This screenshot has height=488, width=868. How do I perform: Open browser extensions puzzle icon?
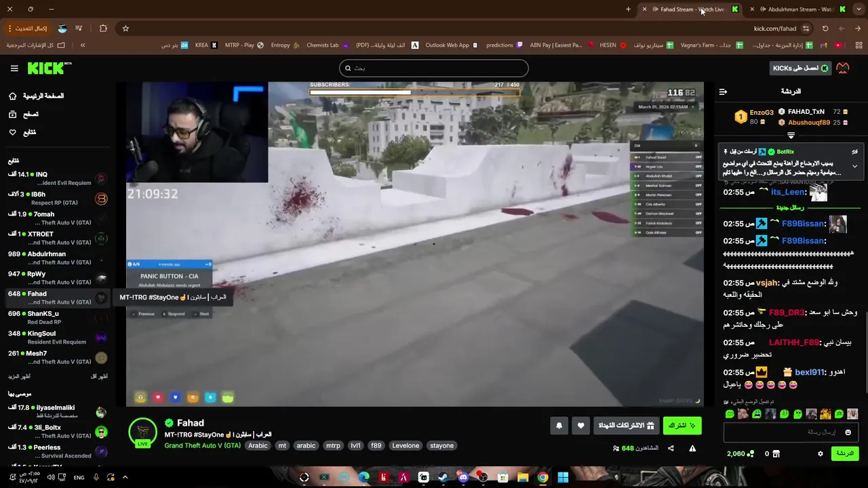coord(103,28)
